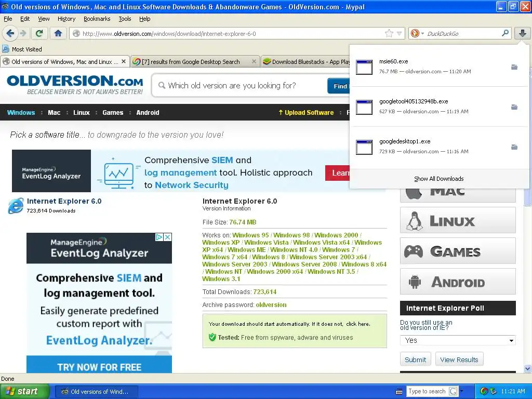Open the File menu

click(x=8, y=19)
